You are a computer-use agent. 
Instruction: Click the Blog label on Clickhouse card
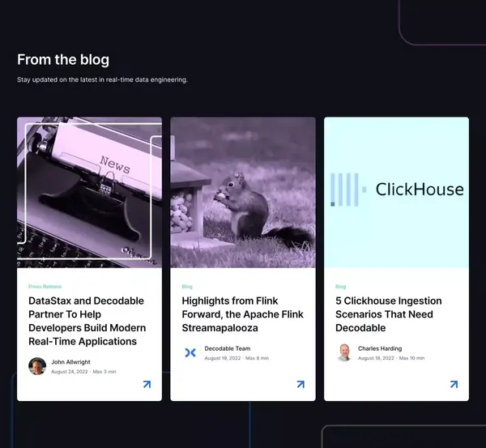341,287
